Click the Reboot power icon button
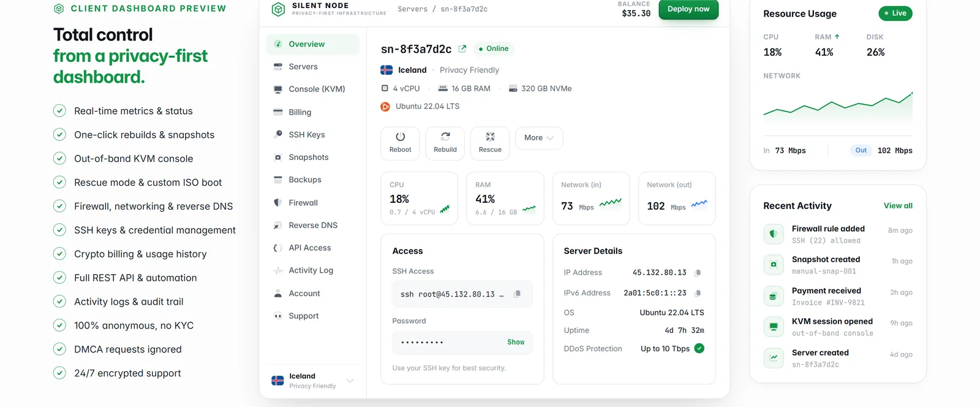This screenshot has height=407, width=980. click(400, 143)
